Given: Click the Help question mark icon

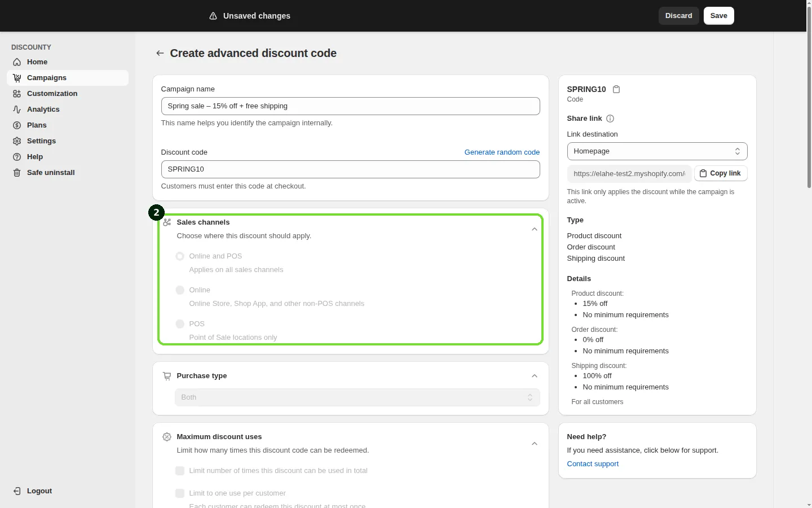Looking at the screenshot, I should click(17, 157).
